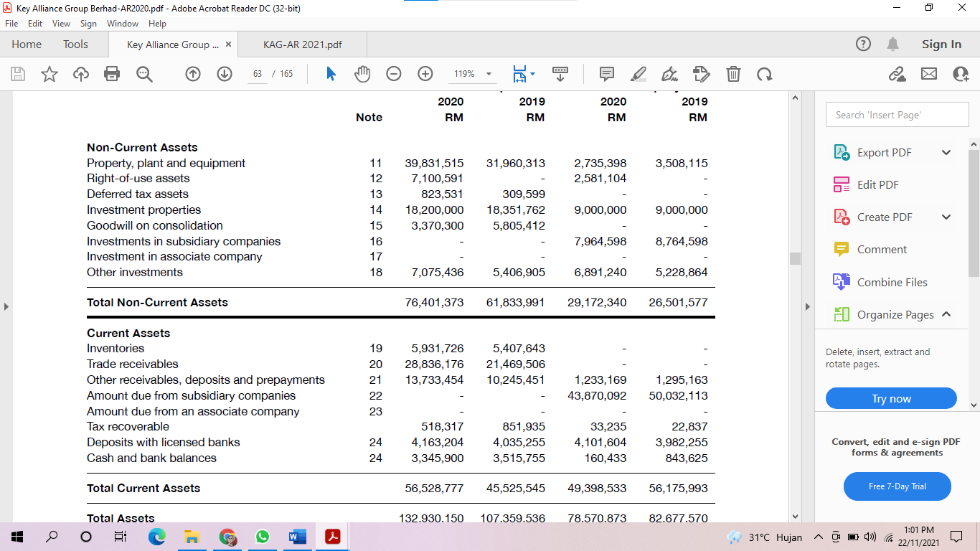Open the scrolling mode keyboard icon
The height and width of the screenshot is (551, 980).
(560, 74)
